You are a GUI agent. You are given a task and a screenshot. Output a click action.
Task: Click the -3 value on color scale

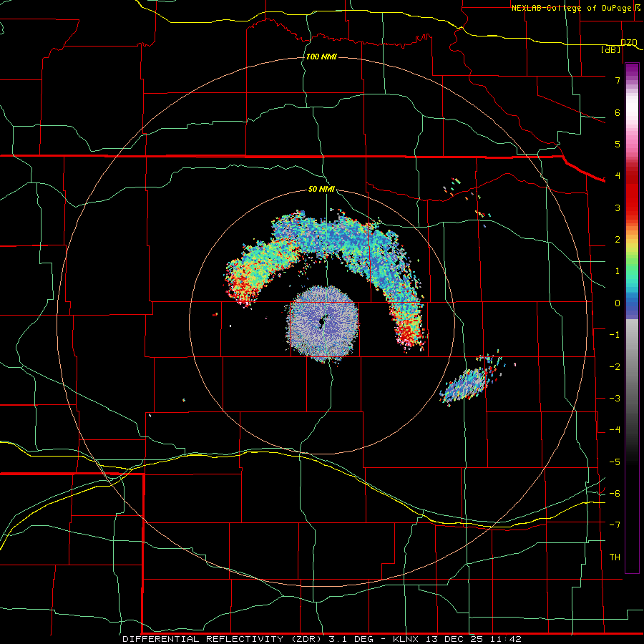click(x=615, y=399)
